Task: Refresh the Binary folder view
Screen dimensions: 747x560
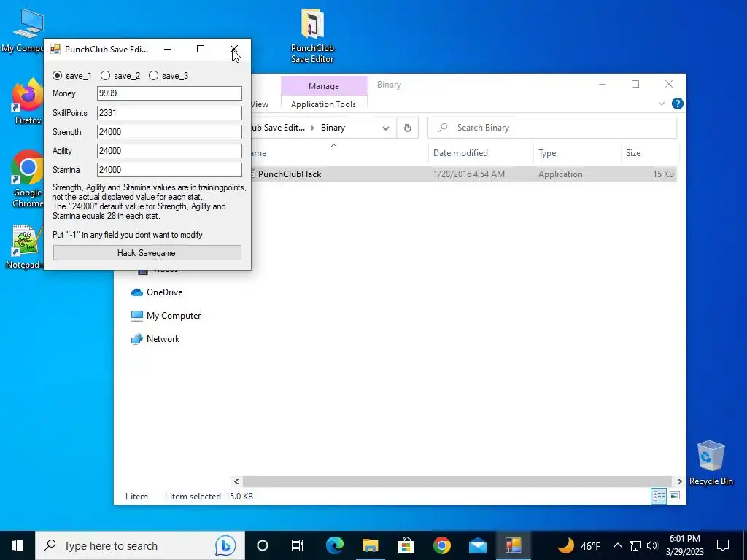Action: [x=407, y=128]
